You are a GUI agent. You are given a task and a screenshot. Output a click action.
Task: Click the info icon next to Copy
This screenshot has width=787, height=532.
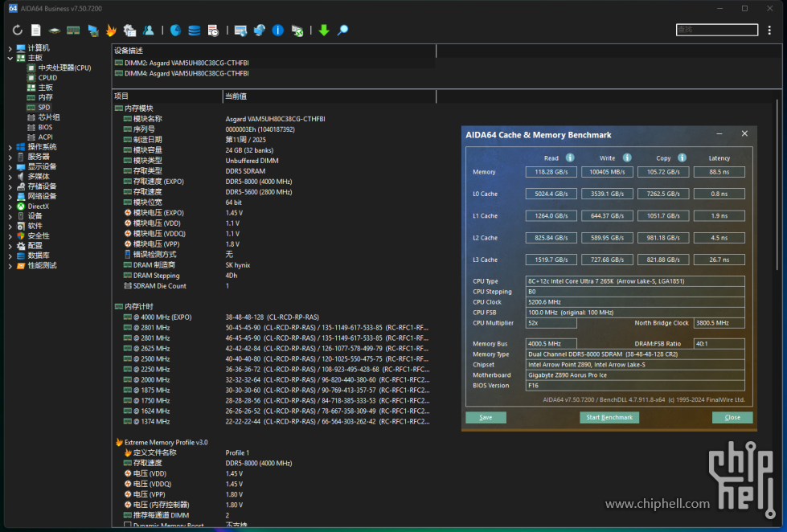682,158
